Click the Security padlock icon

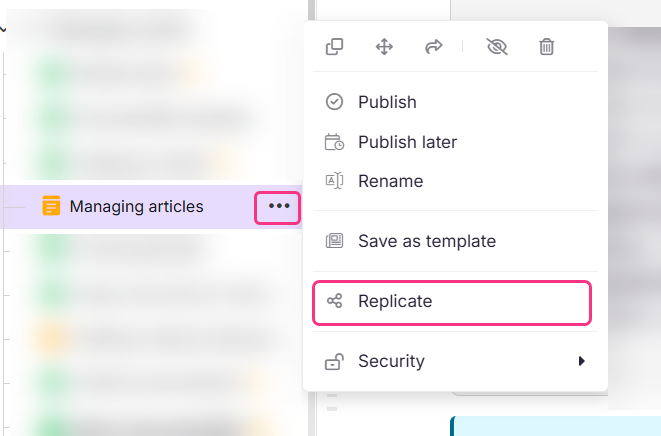pyautogui.click(x=334, y=361)
